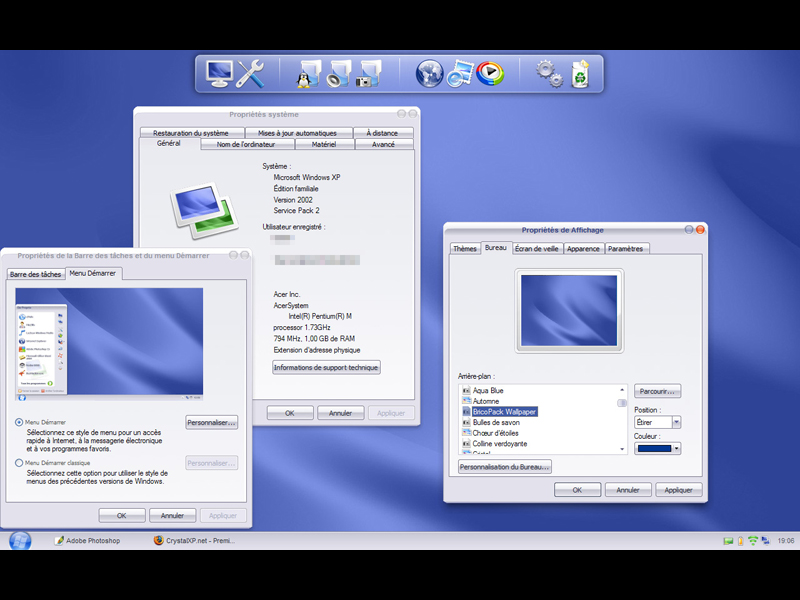Select the Général tab in Propriétés système
Image resolution: width=800 pixels, height=600 pixels.
(x=168, y=143)
